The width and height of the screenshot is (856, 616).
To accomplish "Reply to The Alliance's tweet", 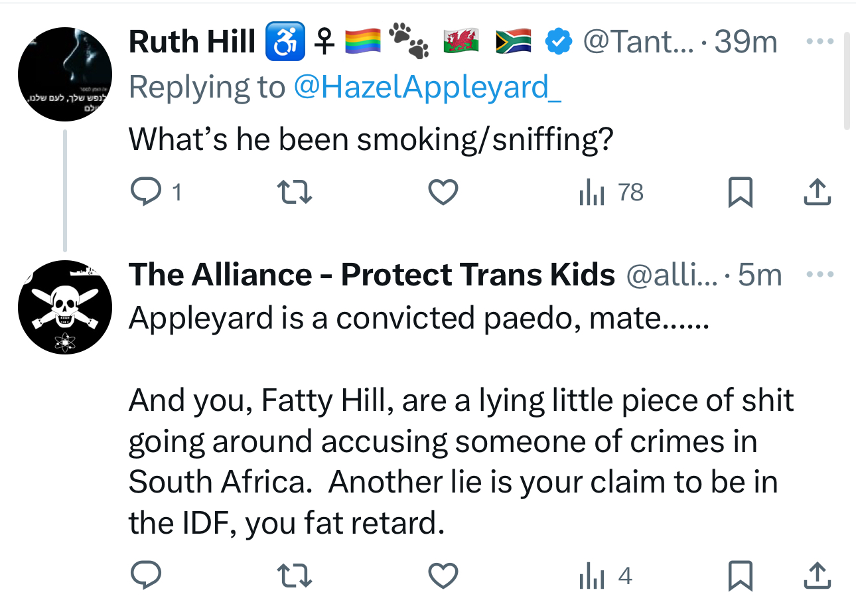I will tap(146, 575).
